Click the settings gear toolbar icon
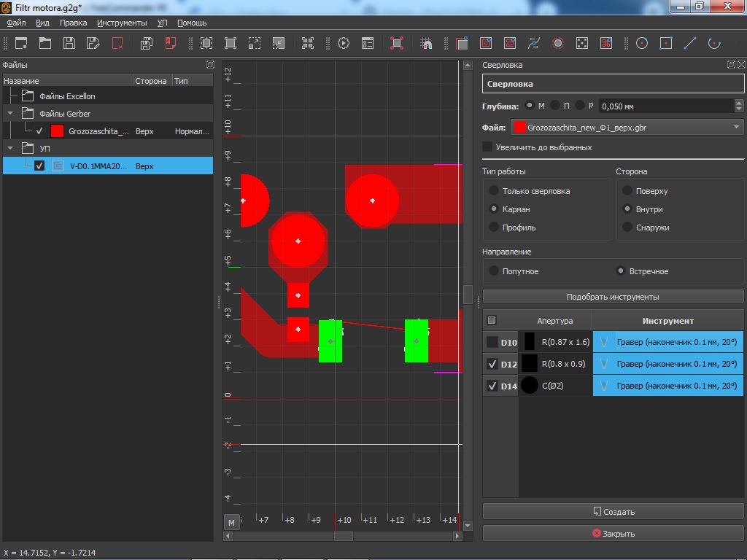Viewport: 747px width, 560px height. (x=344, y=43)
